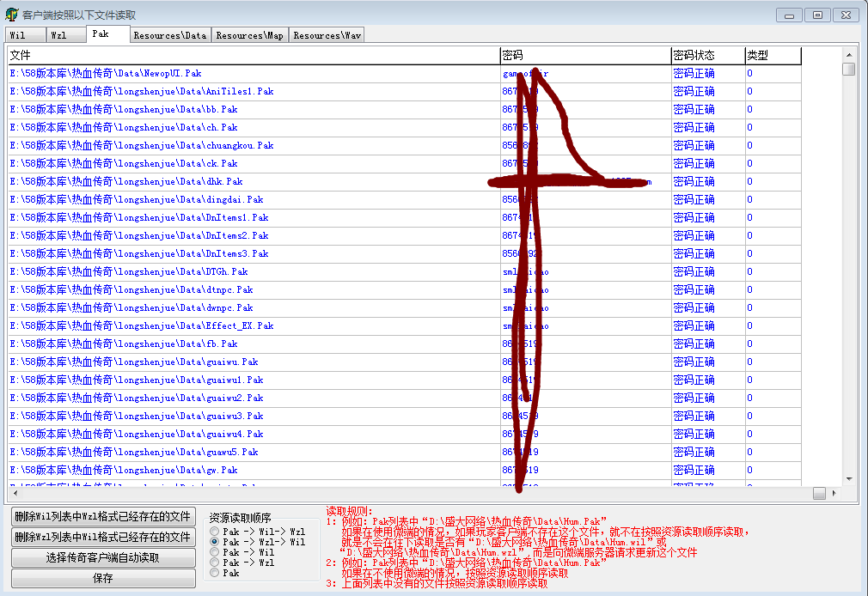
Task: Select the Pak tab
Action: (x=108, y=33)
